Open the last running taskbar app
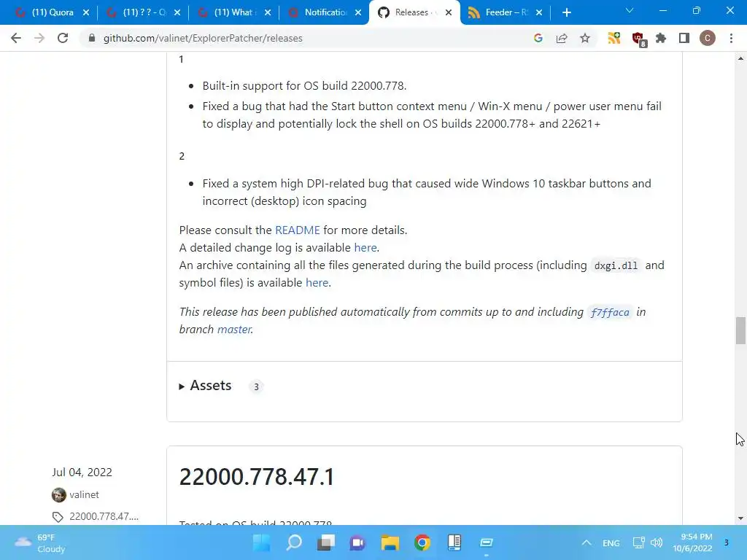747x560 pixels. (x=487, y=542)
